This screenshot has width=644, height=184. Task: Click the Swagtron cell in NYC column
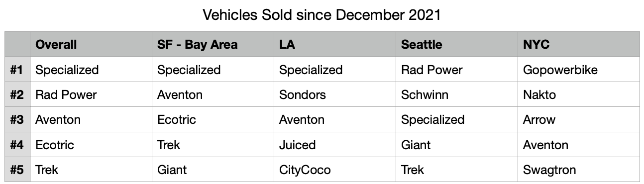(x=579, y=170)
